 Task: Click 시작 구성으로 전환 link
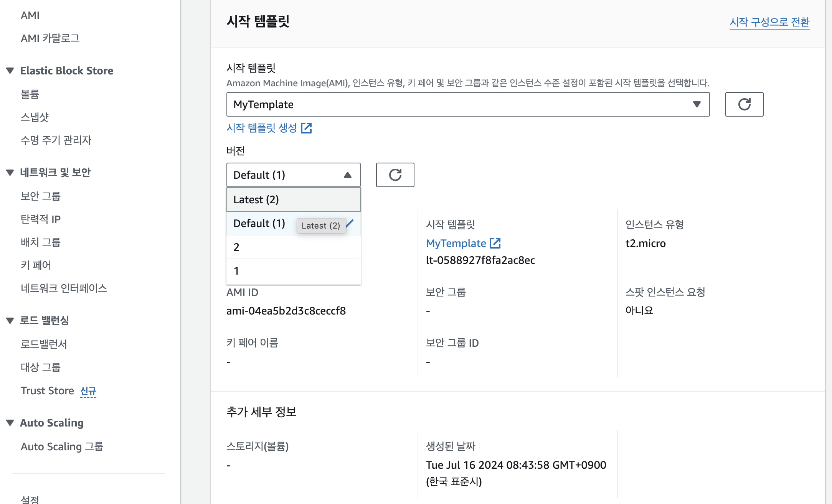tap(769, 22)
